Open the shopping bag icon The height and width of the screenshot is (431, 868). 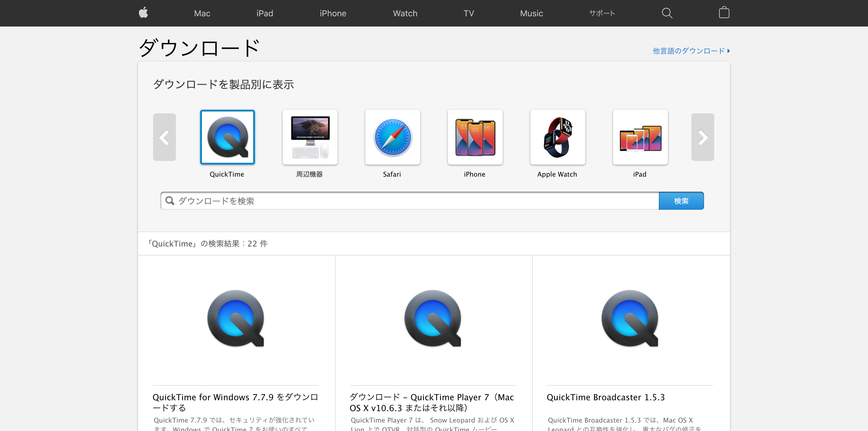click(x=724, y=13)
